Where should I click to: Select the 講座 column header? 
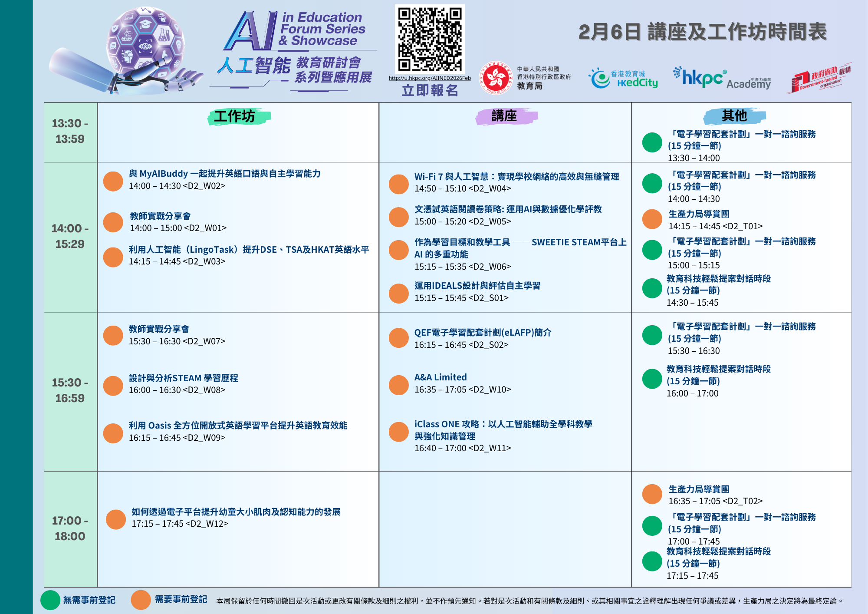click(x=504, y=116)
